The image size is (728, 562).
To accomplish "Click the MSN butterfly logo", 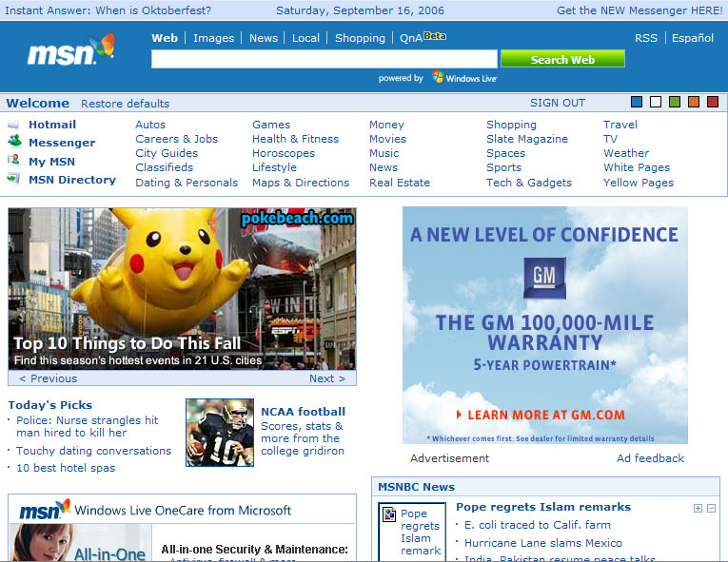I will tap(71, 50).
